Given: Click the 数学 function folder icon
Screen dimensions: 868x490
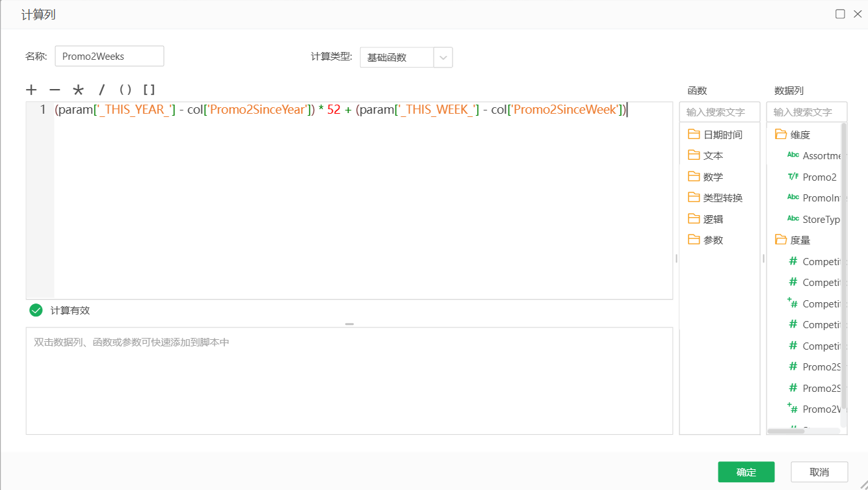Looking at the screenshot, I should coord(694,176).
